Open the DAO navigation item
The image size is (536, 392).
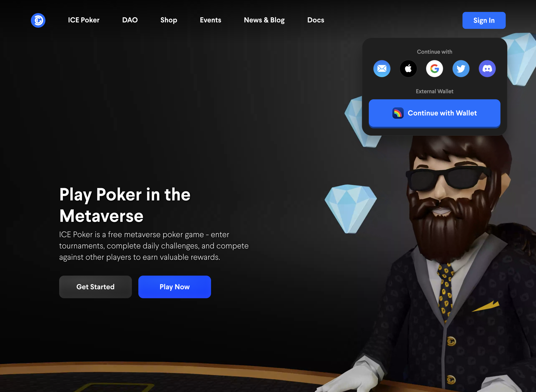click(x=130, y=20)
